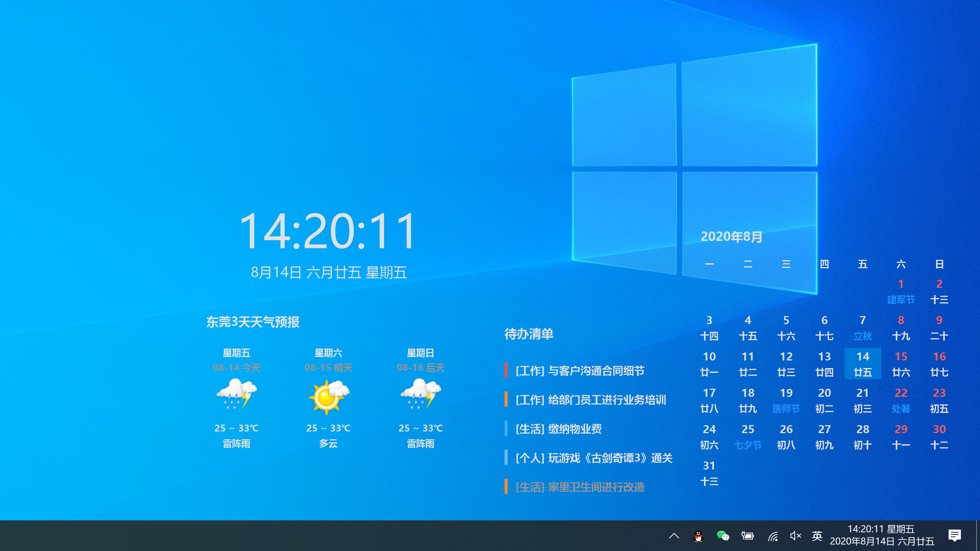Screen dimensions: 980x551
Task: Select August 1 建军节 in calendar
Action: coord(901,291)
